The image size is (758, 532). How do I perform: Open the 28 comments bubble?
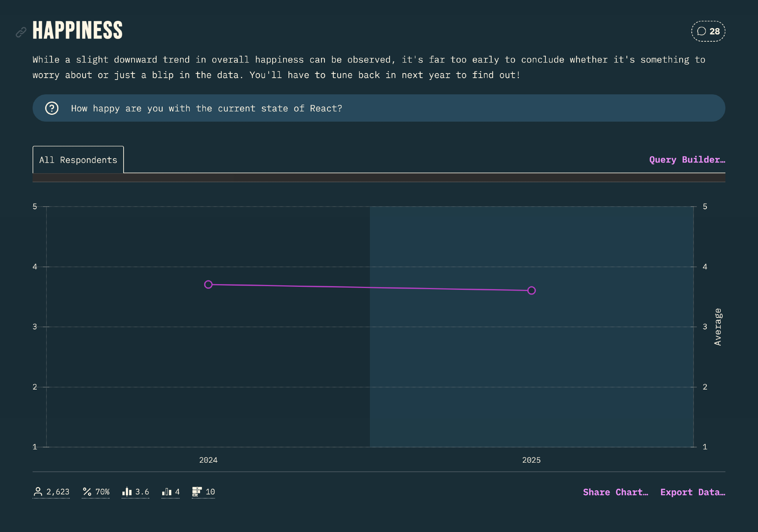pyautogui.click(x=708, y=31)
